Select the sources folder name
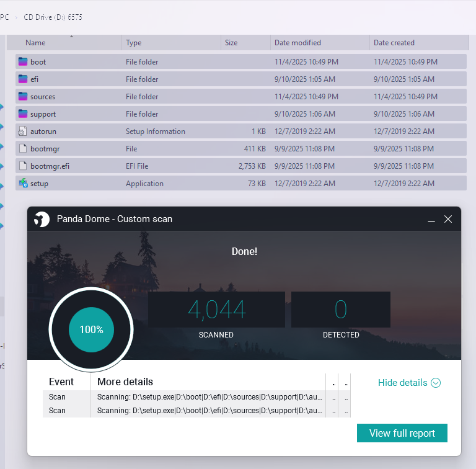 43,97
